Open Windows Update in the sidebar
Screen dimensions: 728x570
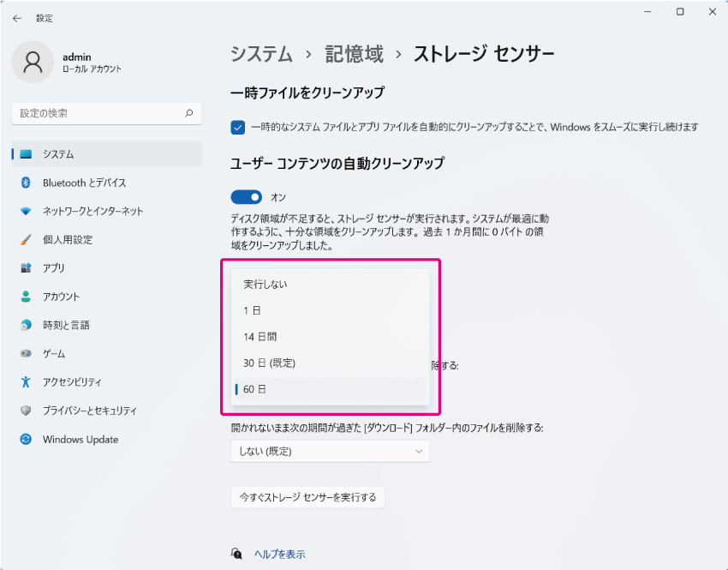click(107, 439)
